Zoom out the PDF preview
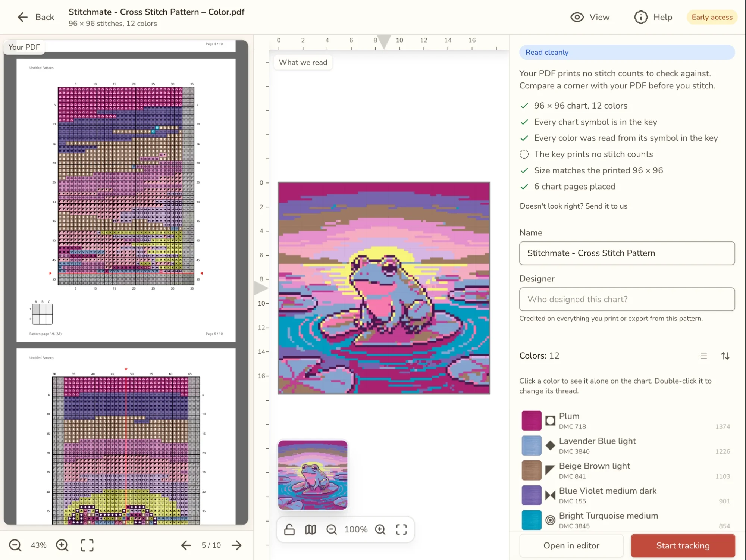This screenshot has width=746, height=560. [15, 545]
